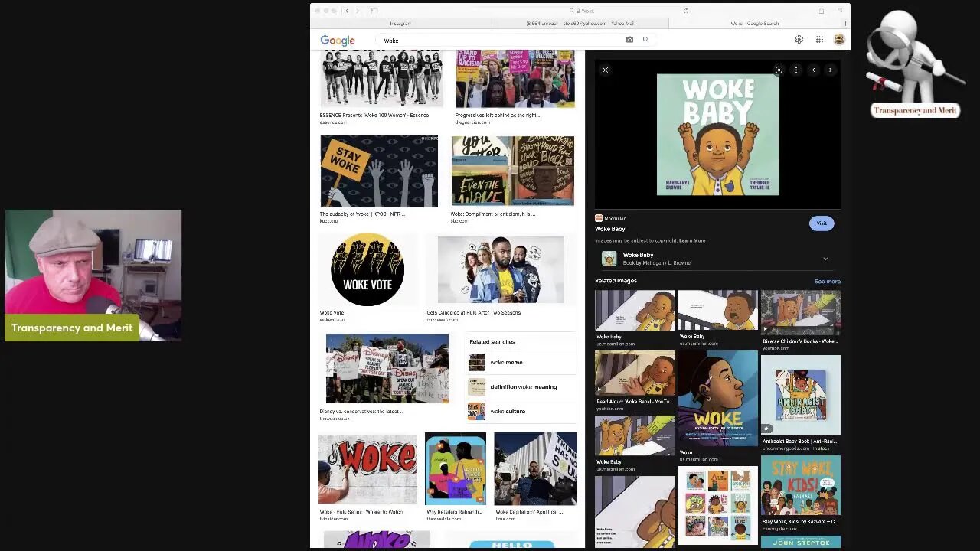The width and height of the screenshot is (980, 551).
Task: Expand the Woke Baby book details
Action: point(825,259)
